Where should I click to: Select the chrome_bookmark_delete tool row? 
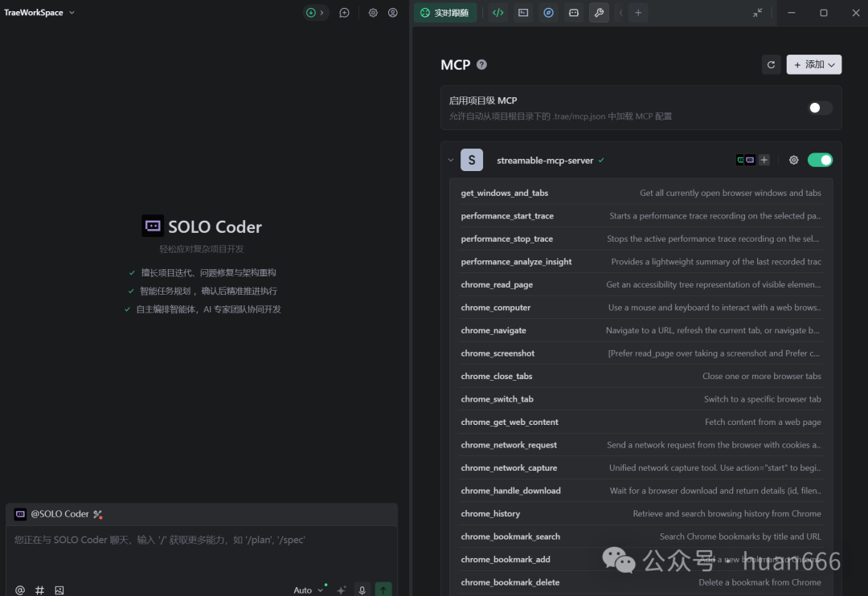[x=641, y=582]
